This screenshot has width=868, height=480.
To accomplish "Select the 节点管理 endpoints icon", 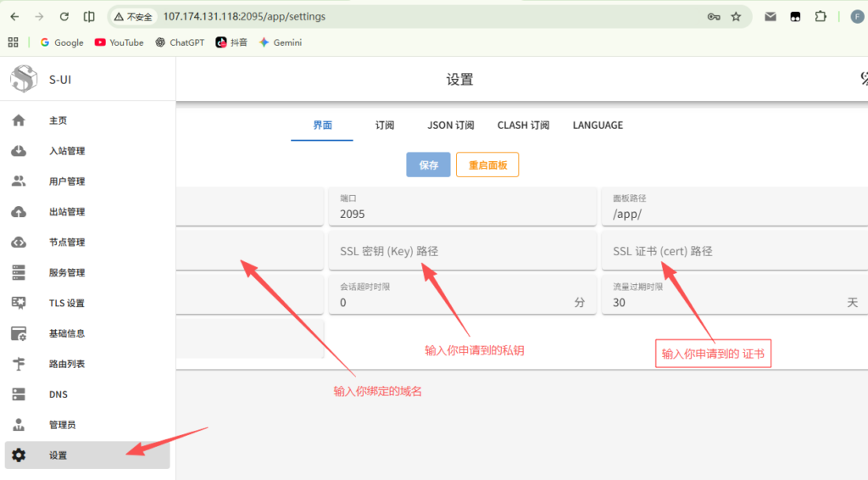I will 19,243.
